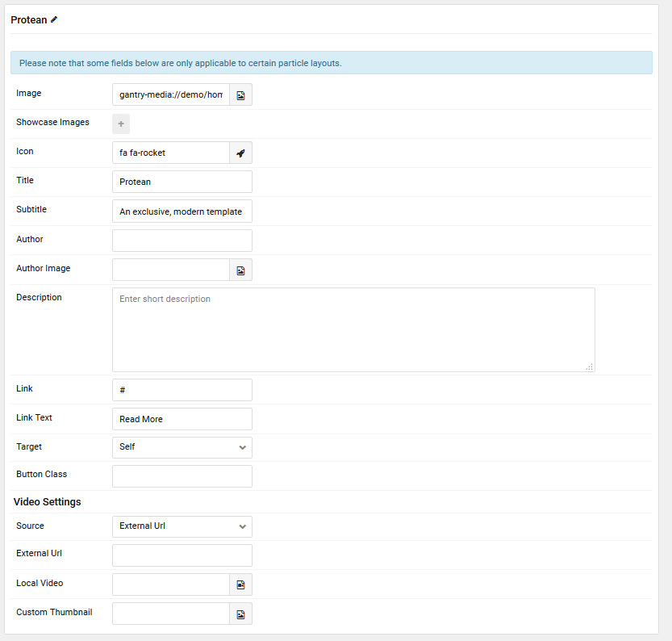The height and width of the screenshot is (641, 672).
Task: Click the Link Text field with Read More
Action: pyautogui.click(x=182, y=419)
